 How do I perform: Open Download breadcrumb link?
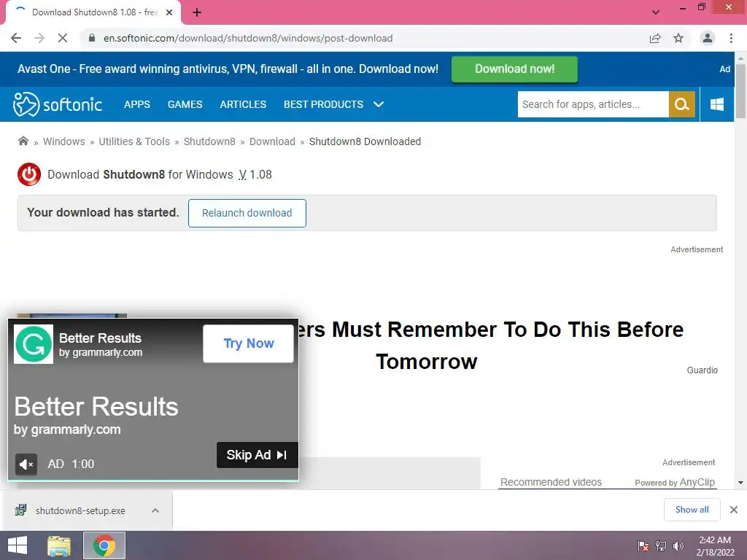[272, 141]
